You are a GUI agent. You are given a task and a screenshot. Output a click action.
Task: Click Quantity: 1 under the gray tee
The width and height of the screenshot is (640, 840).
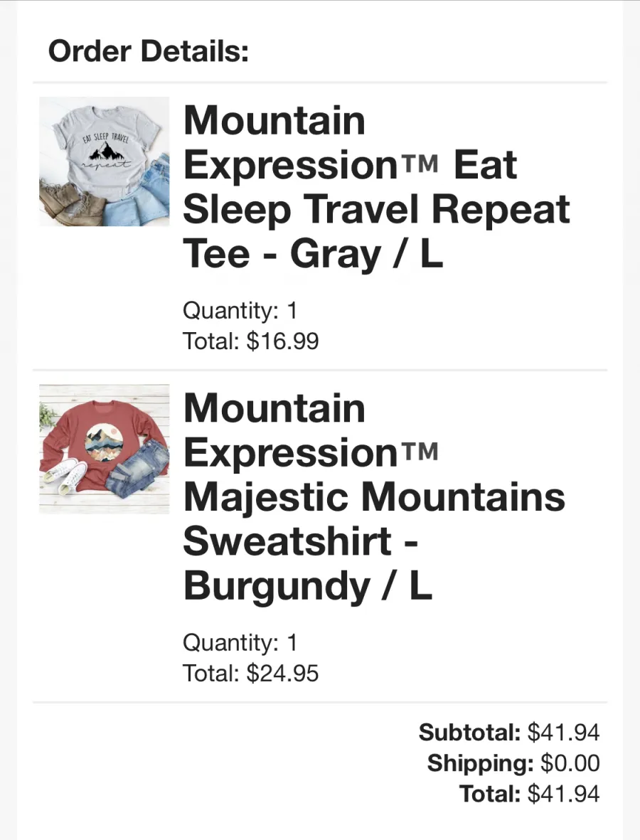click(x=240, y=310)
